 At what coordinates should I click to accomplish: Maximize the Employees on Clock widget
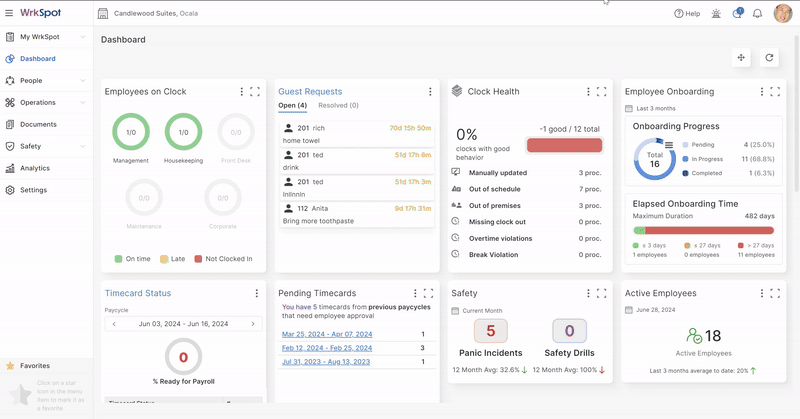[x=255, y=92]
